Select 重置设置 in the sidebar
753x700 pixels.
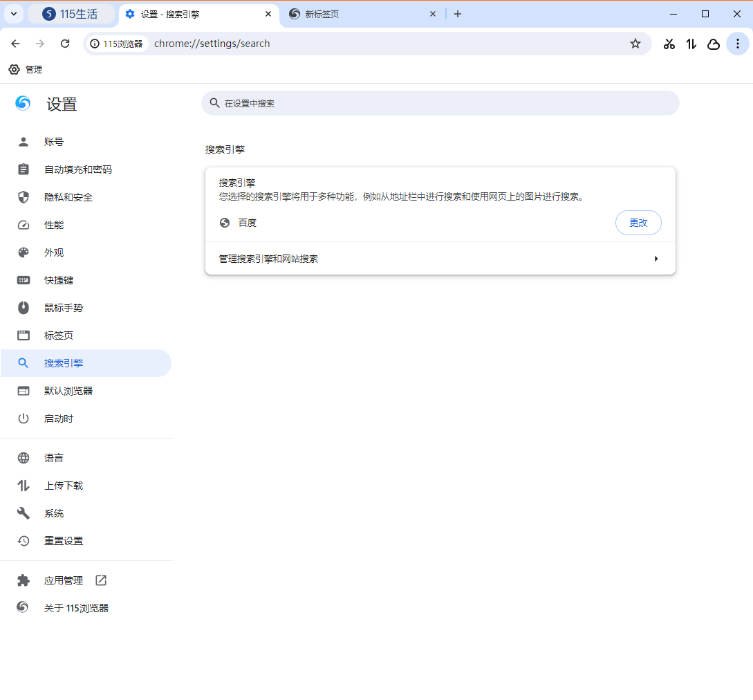(x=65, y=540)
